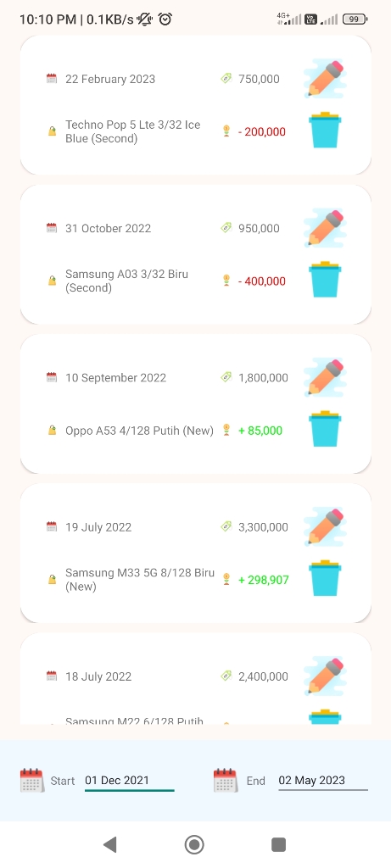Edit the 18 July 2022 entry
This screenshot has height=868, width=391.
325,676
